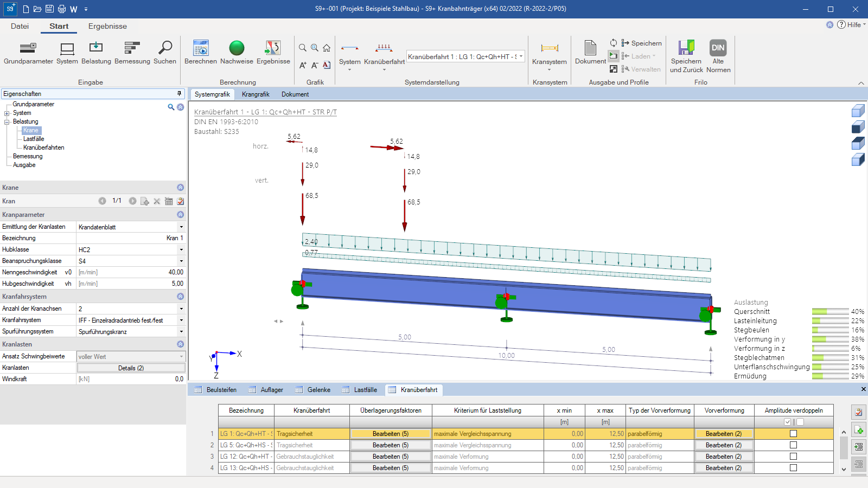
Task: Check Amplitude verdoppeln for LG 1 row
Action: point(793,434)
